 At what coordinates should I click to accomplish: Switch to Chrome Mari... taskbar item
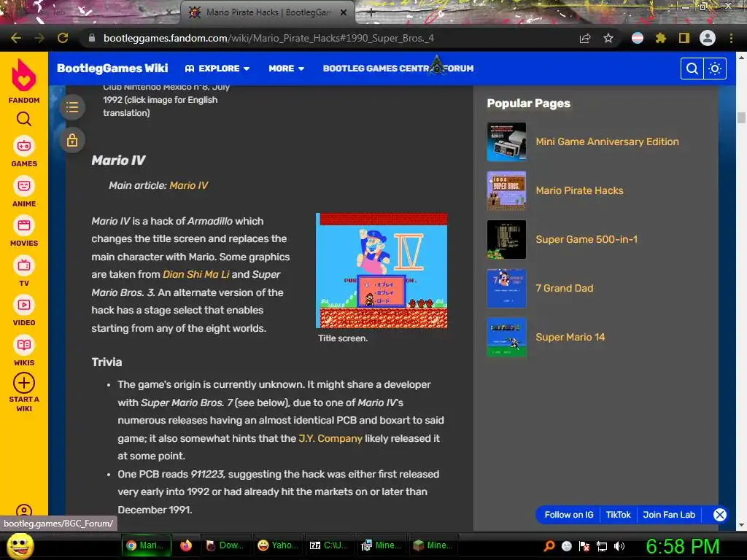click(146, 545)
